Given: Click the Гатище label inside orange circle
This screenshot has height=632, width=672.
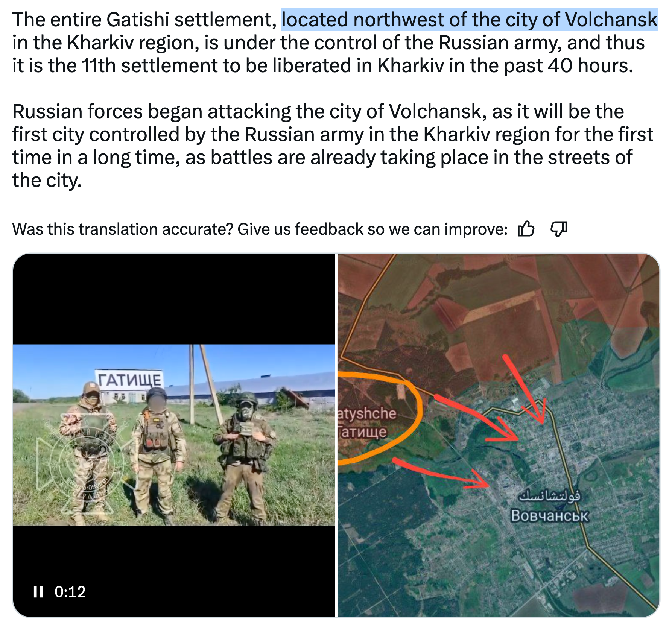Looking at the screenshot, I should [x=362, y=431].
